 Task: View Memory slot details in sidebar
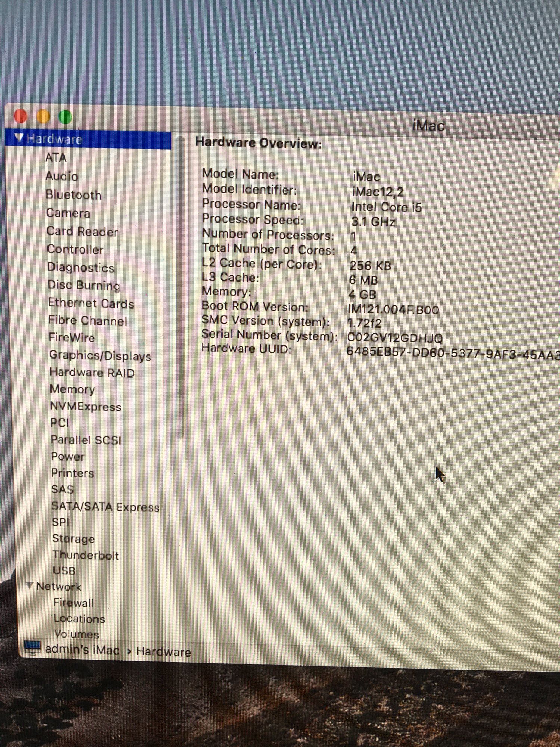[72, 389]
